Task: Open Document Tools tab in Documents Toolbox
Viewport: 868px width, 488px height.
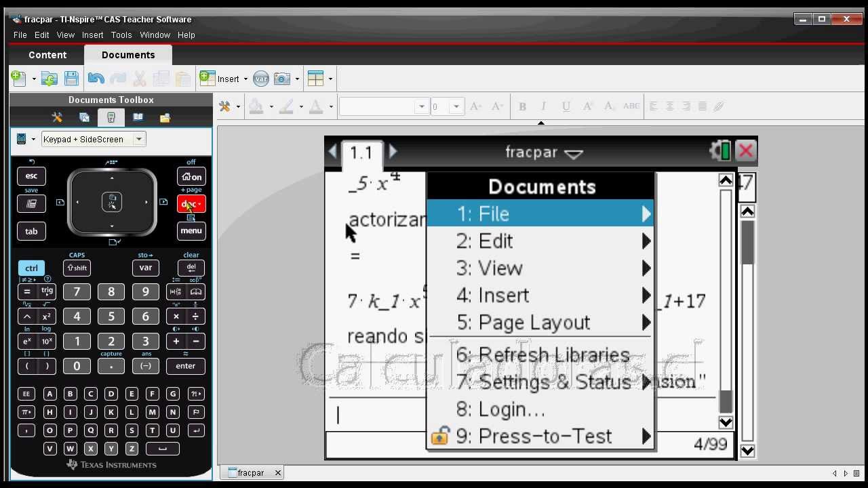Action: 57,117
